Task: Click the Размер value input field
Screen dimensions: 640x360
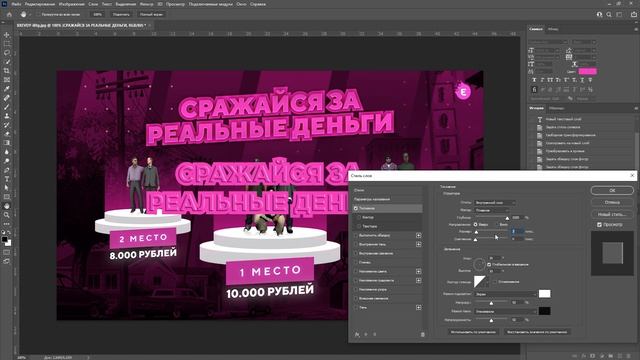Action: [x=518, y=231]
